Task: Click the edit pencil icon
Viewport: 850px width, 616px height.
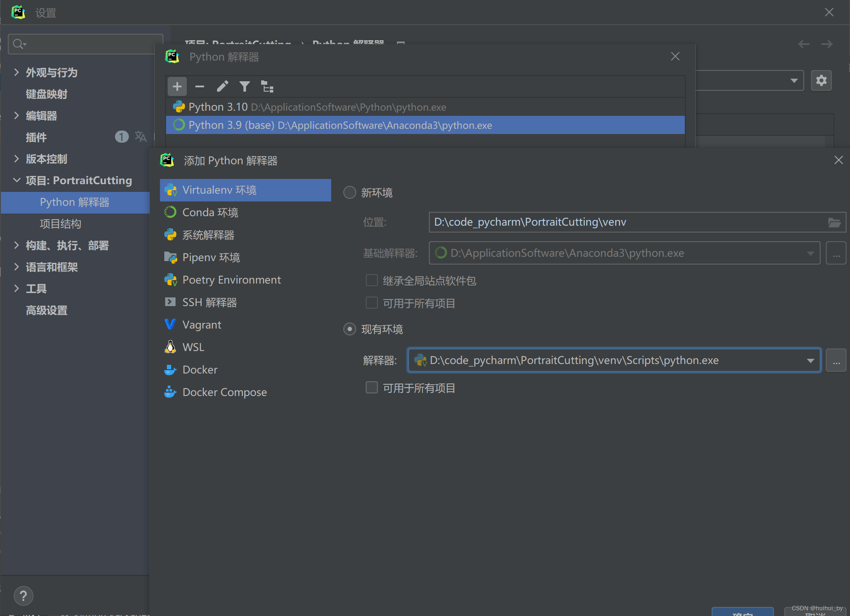Action: pos(222,87)
